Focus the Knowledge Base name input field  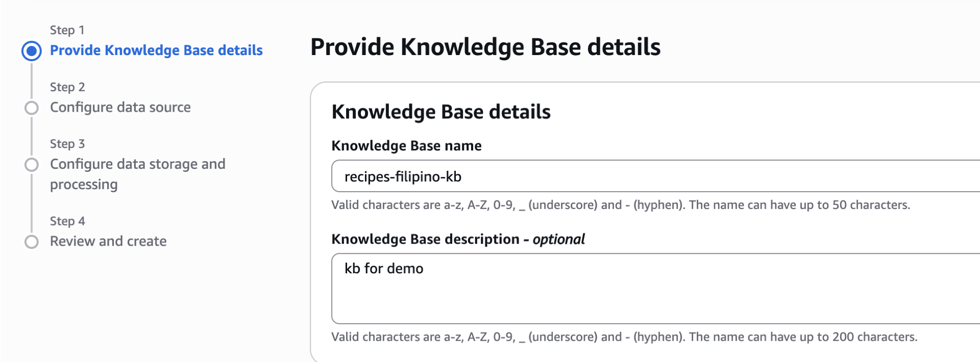tap(653, 176)
